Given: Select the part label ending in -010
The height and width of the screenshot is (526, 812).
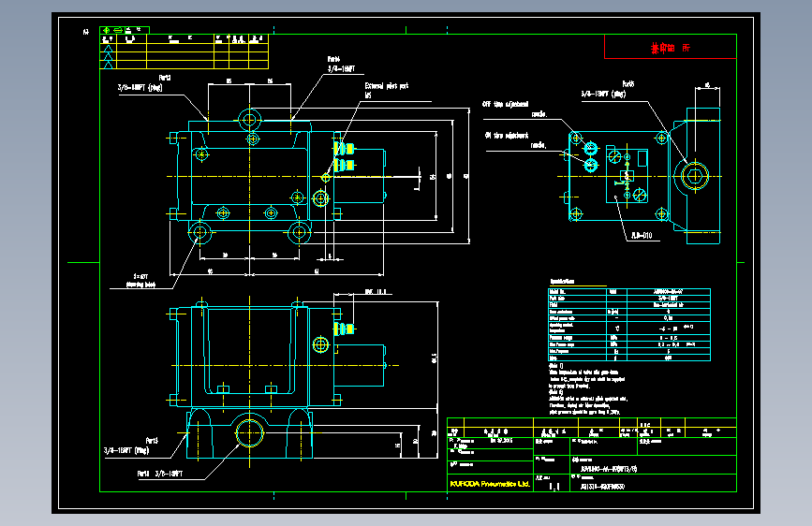Looking at the screenshot, I should [x=642, y=236].
